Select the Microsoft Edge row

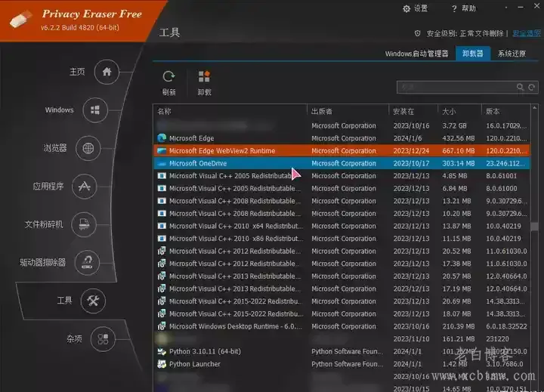(342, 138)
